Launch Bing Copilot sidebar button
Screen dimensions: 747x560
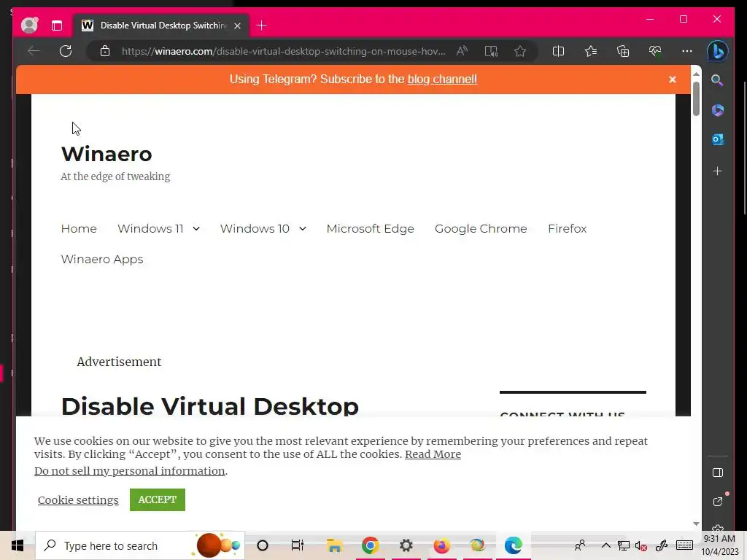(x=718, y=51)
